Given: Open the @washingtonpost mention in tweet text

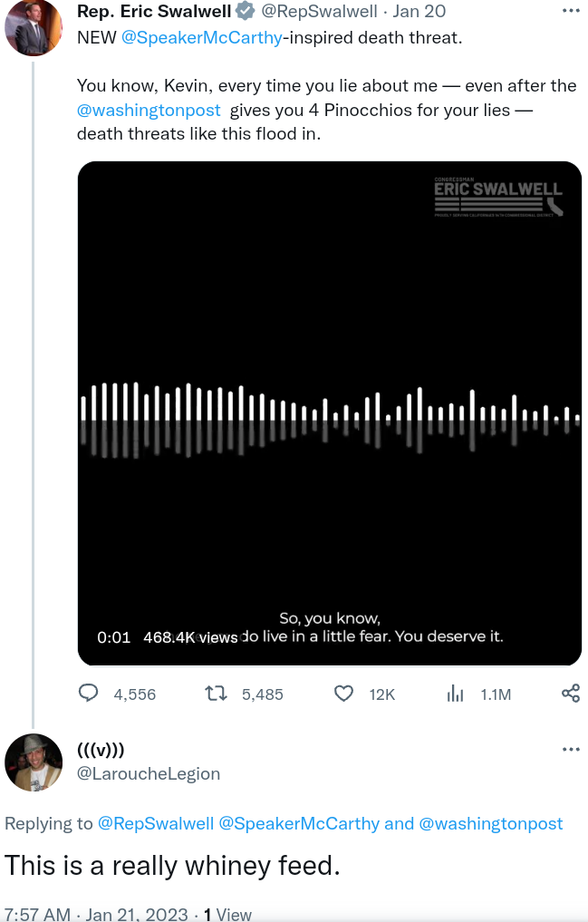Looking at the screenshot, I should click(149, 110).
